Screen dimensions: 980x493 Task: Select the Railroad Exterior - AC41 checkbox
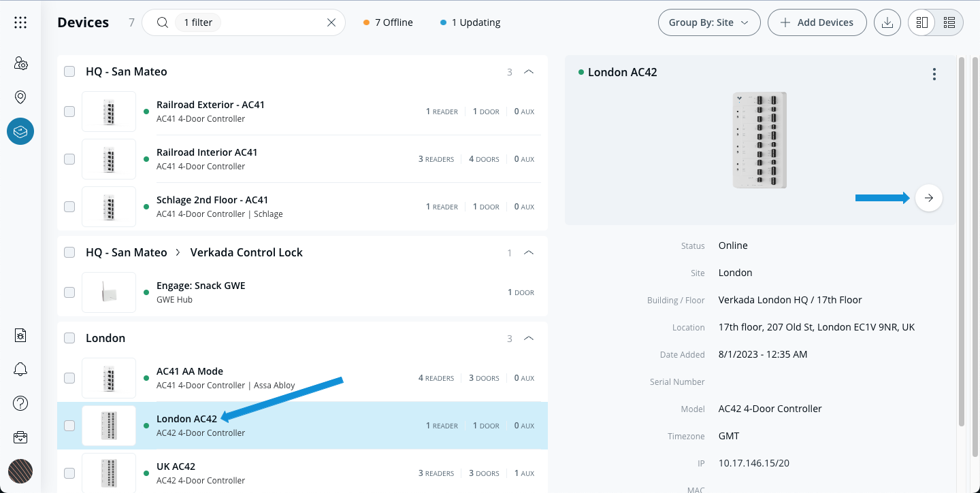click(69, 112)
